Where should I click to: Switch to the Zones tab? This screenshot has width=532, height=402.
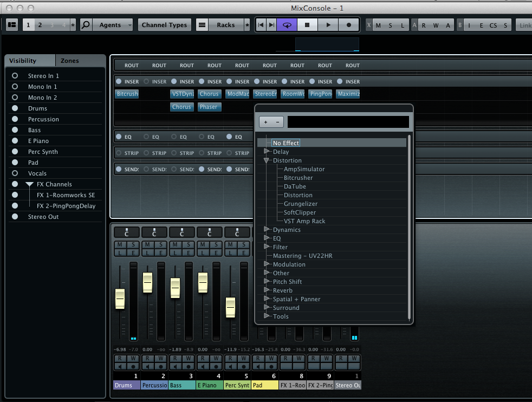(x=69, y=61)
